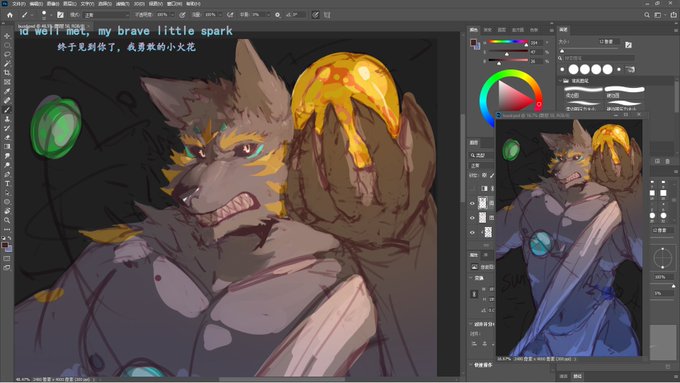Switch to the Brushes panel tab
This screenshot has width=680, height=383.
[563, 29]
